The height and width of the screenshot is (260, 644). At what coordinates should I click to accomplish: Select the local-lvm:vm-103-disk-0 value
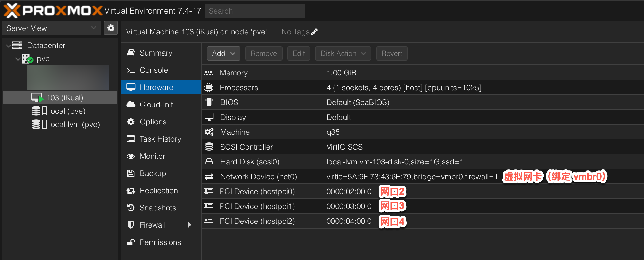point(395,162)
